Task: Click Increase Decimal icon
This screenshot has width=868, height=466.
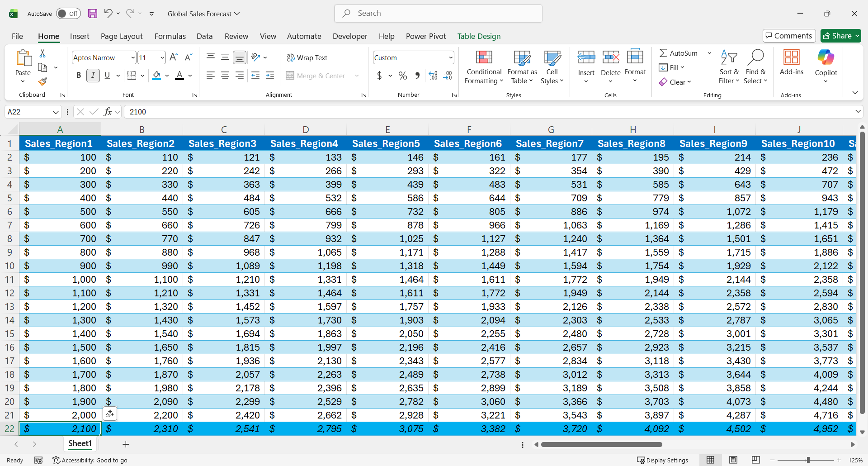Action: point(433,76)
